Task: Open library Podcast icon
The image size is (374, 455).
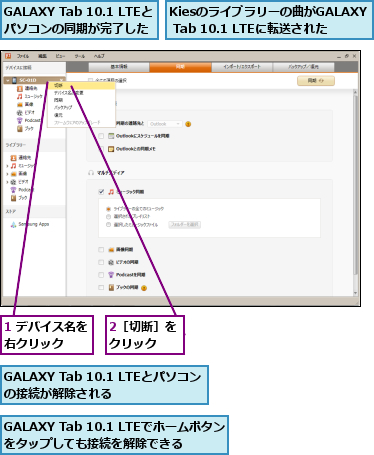Action: pyautogui.click(x=13, y=190)
